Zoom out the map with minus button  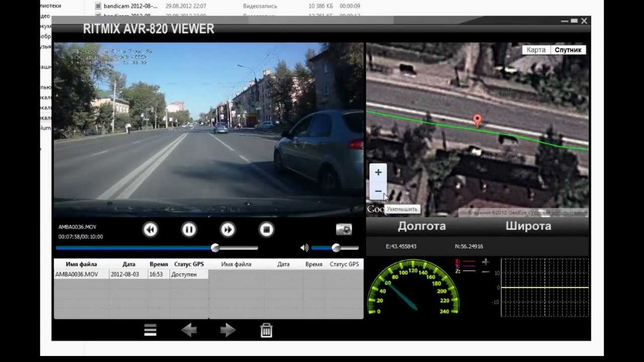point(378,191)
